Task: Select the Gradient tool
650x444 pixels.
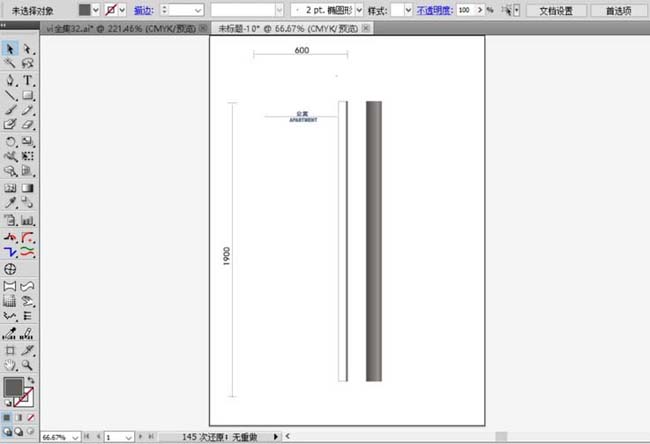Action: click(27, 188)
